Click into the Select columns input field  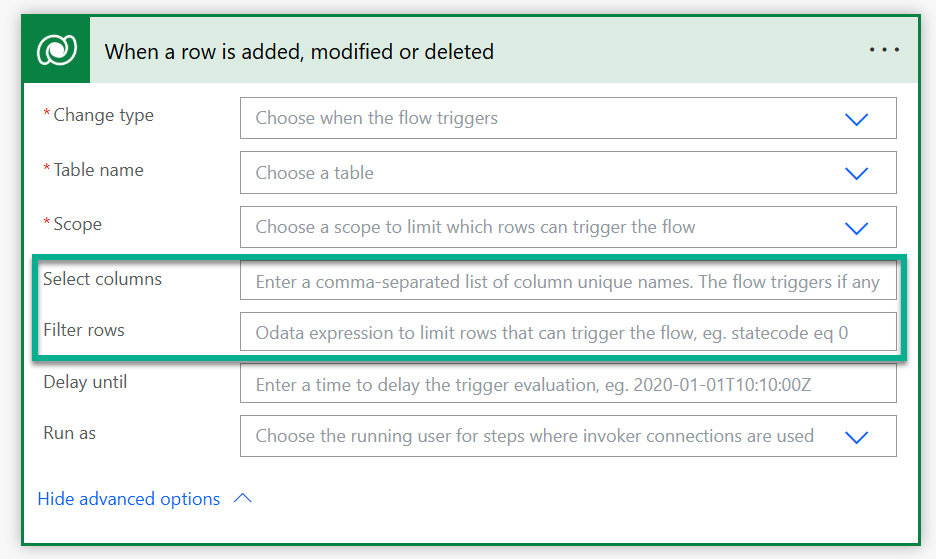click(568, 280)
